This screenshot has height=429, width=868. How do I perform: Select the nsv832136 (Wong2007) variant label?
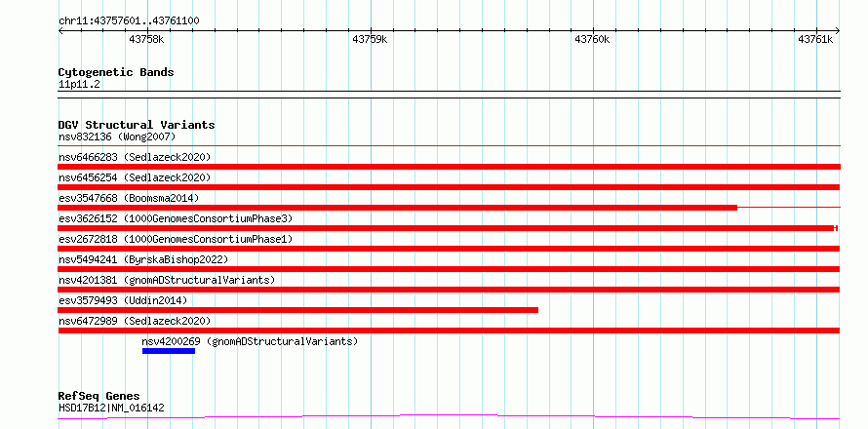point(117,136)
